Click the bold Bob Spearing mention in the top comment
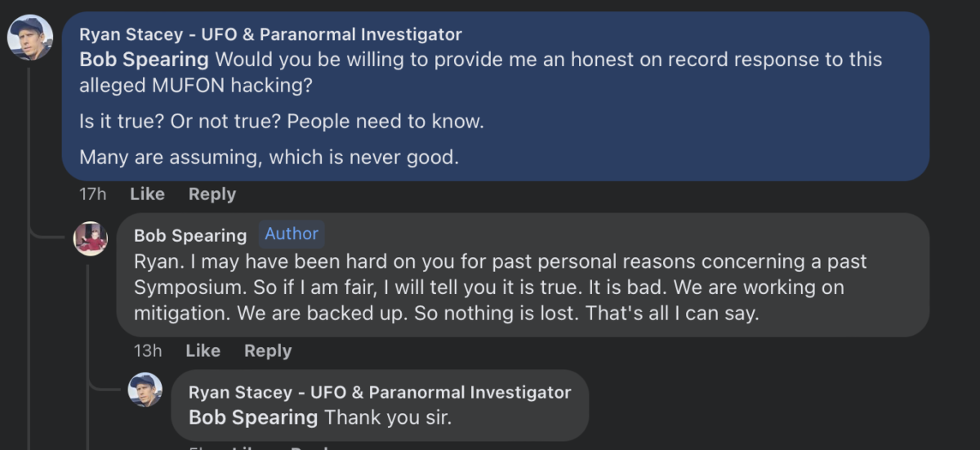The width and height of the screenshot is (980, 450). [x=144, y=60]
